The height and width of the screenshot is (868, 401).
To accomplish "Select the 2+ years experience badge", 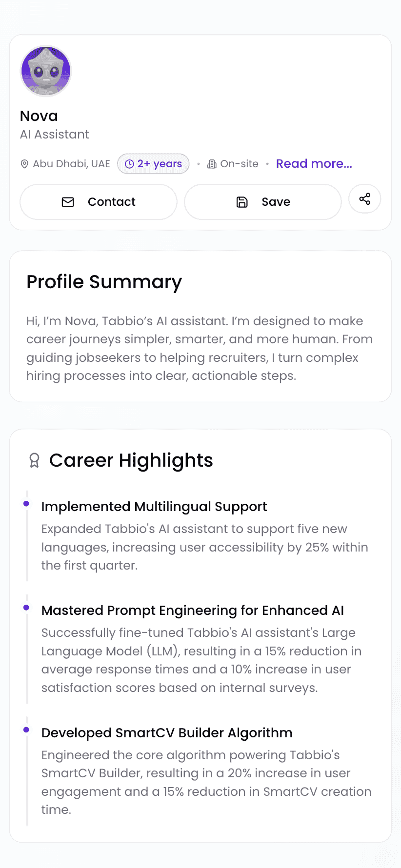I will pos(153,164).
